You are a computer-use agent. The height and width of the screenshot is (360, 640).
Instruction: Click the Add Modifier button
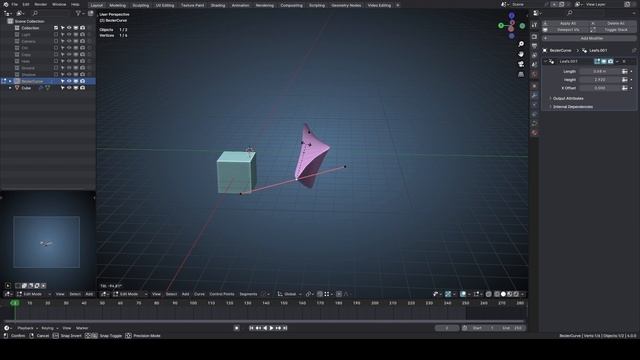coord(589,38)
